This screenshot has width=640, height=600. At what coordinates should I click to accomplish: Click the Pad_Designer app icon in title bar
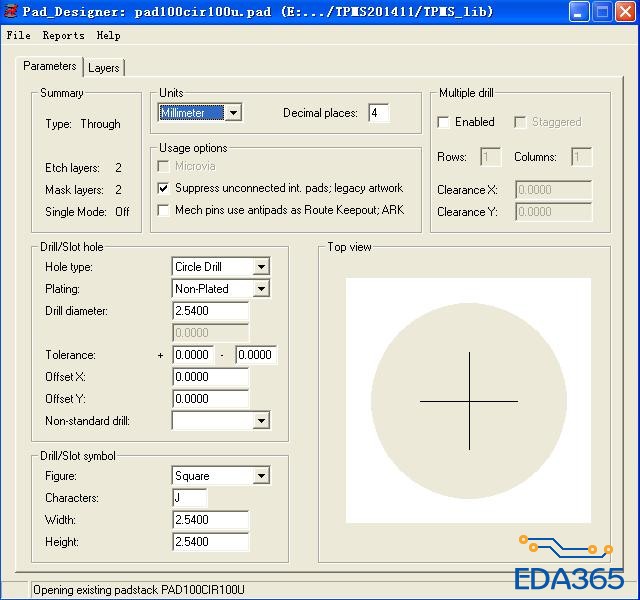tap(10, 11)
